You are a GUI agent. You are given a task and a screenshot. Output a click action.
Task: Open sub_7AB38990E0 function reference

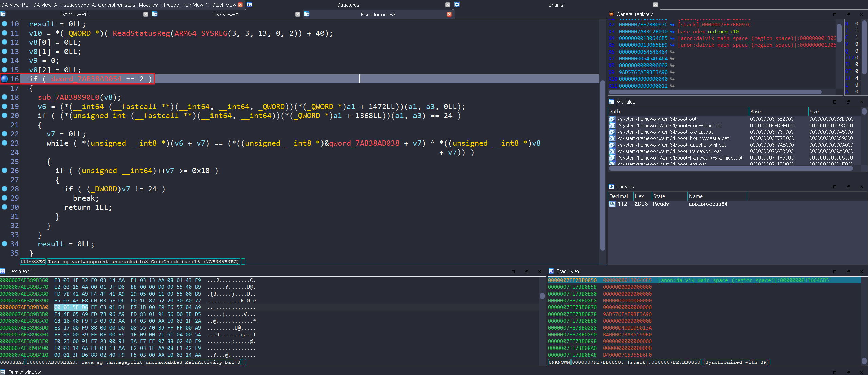click(69, 97)
